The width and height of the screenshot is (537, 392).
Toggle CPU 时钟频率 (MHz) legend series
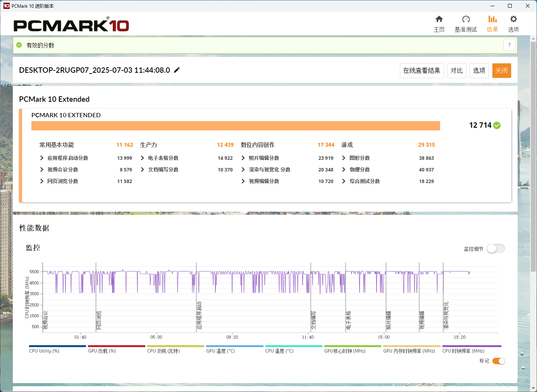coord(472,349)
